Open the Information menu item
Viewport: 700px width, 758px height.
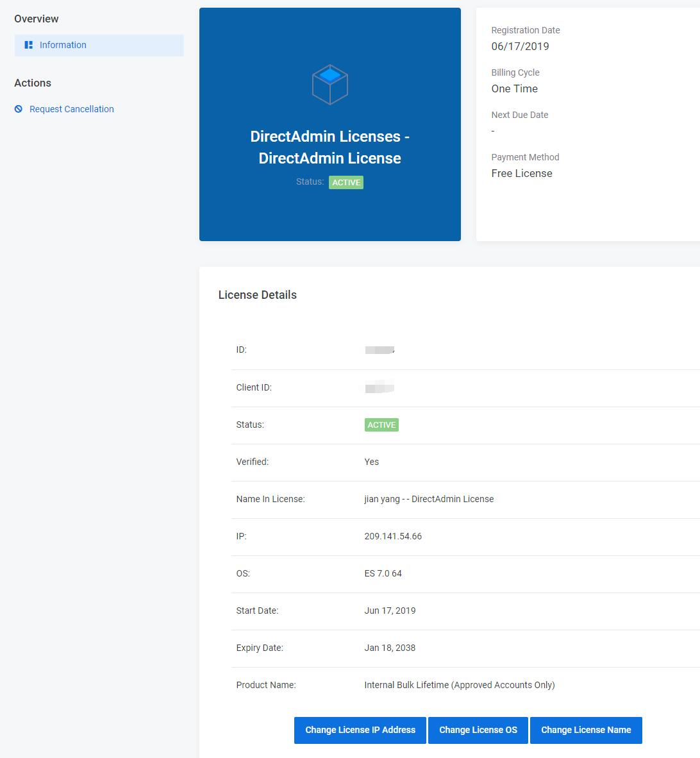[63, 45]
